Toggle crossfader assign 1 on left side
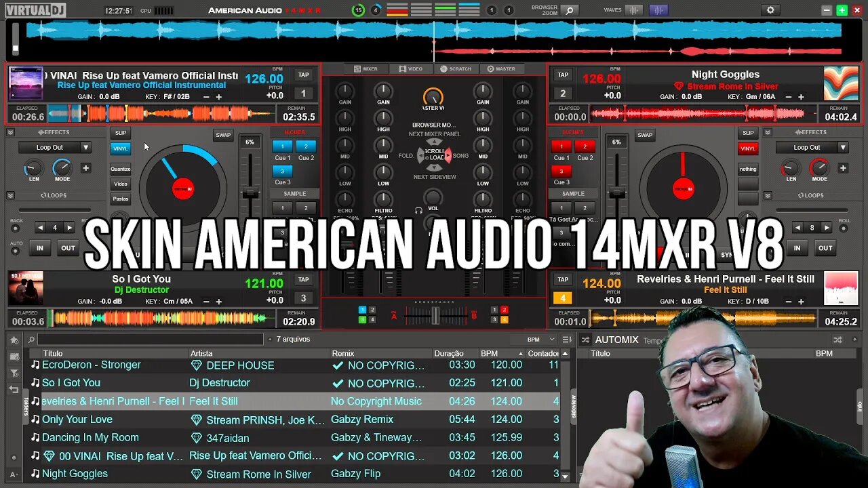Viewport: 868px width, 488px height. pyautogui.click(x=363, y=310)
